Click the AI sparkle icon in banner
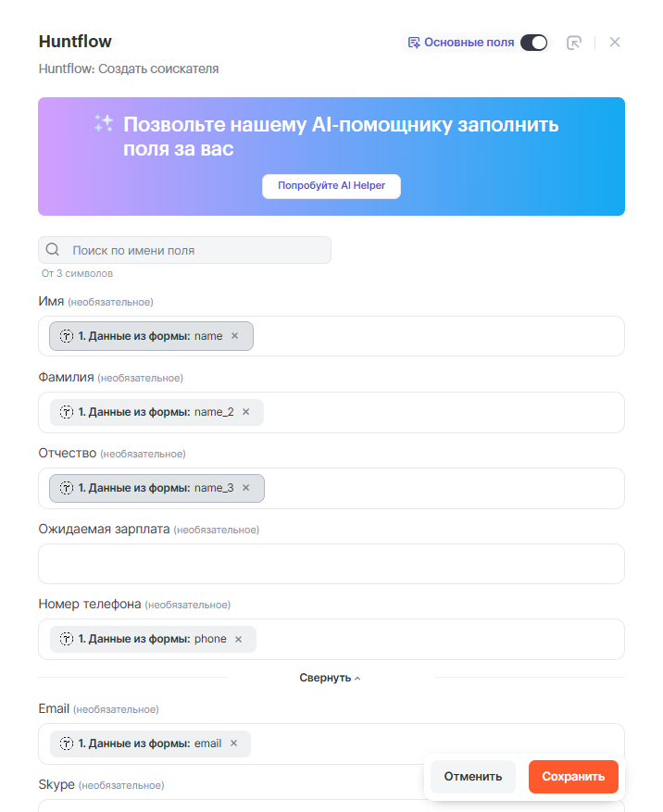 [x=104, y=124]
